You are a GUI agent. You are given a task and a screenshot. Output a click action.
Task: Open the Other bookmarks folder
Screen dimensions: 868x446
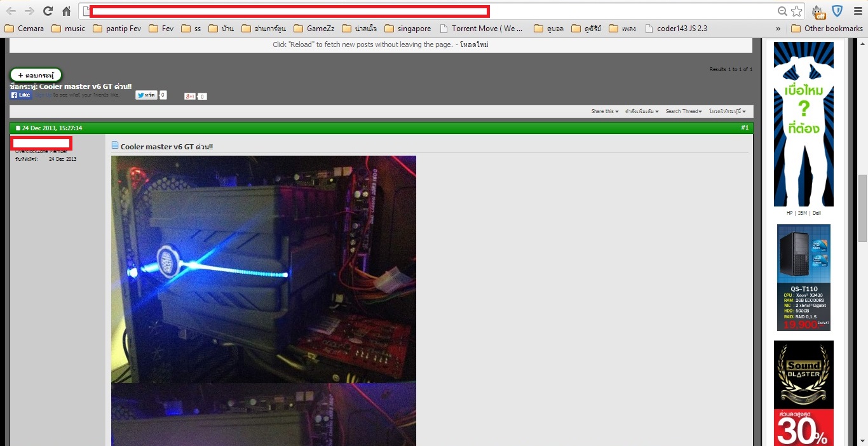(x=827, y=29)
